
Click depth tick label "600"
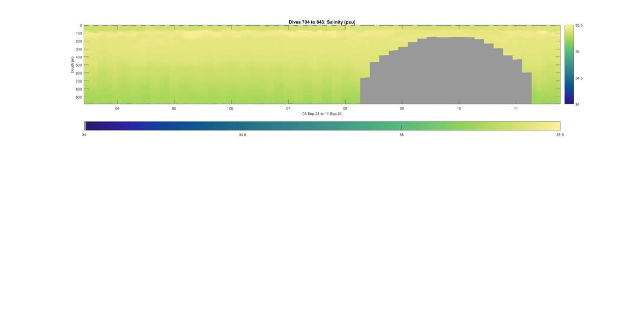[x=78, y=74]
